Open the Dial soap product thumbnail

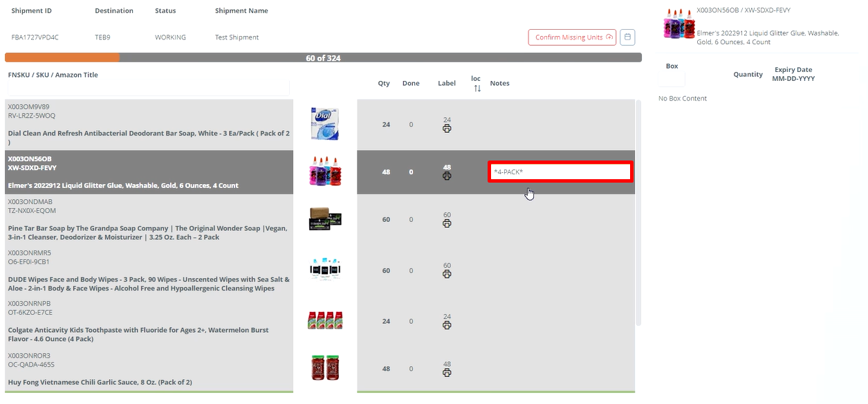[x=324, y=122]
